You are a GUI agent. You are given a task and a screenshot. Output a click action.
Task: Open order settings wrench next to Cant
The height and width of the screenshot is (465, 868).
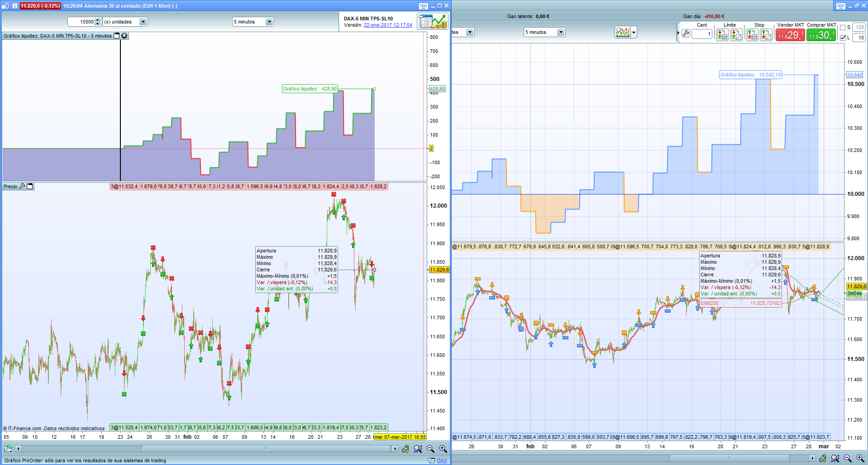[x=686, y=33]
